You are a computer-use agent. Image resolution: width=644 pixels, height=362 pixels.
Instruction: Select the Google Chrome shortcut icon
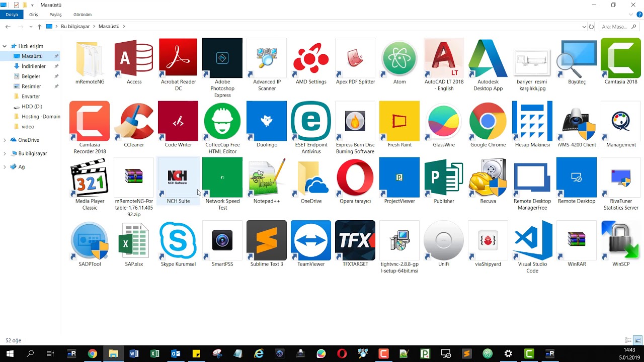(x=488, y=121)
